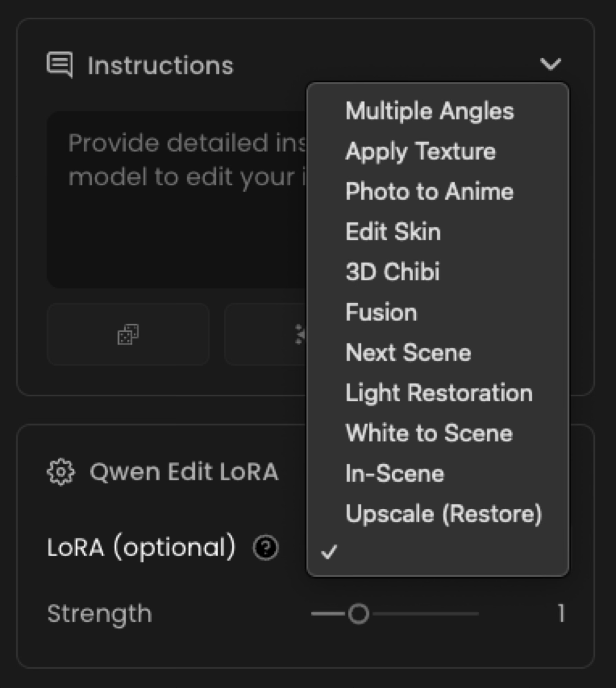Choose Multiple Angles from LoRA list
This screenshot has height=688, width=616.
pos(430,111)
